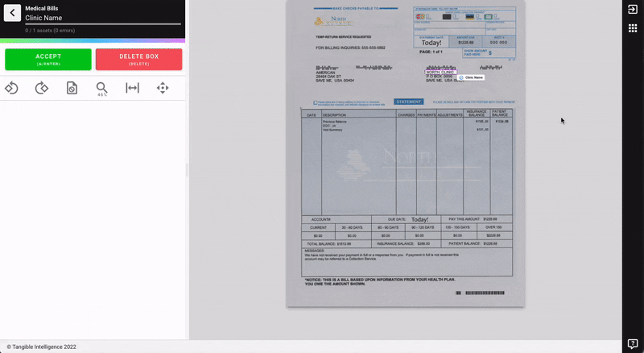Click the blue STATEMENT label on document
The image size is (644, 353).
tap(409, 102)
